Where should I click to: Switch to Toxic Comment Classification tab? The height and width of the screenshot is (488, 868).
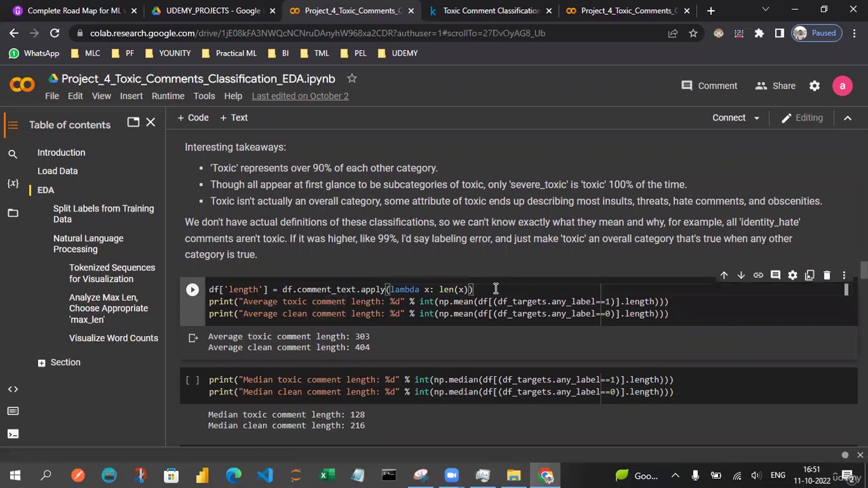[x=491, y=11]
